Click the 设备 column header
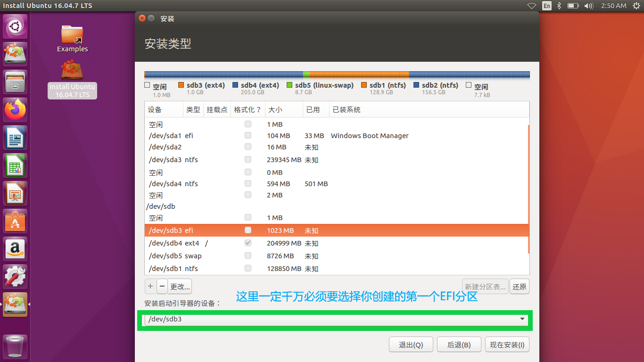This screenshot has width=644, height=362. 155,110
